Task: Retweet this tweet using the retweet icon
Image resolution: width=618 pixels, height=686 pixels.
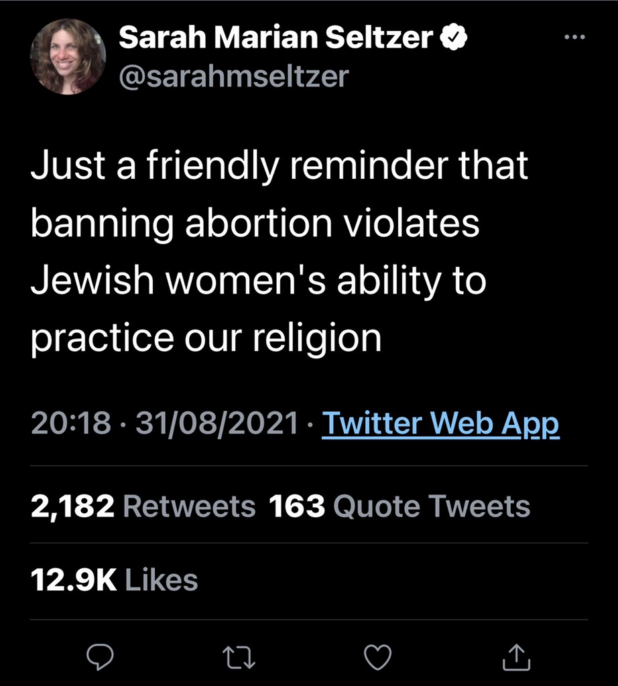Action: click(x=239, y=656)
